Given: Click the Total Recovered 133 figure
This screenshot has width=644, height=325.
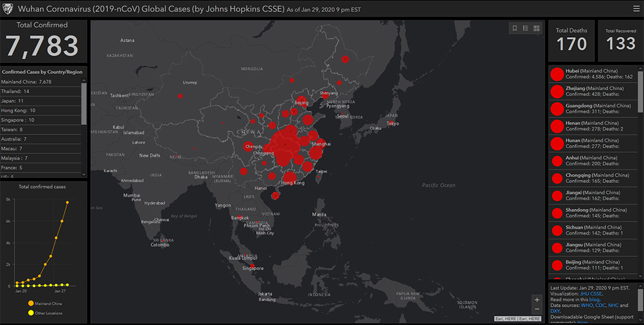Looking at the screenshot, I should (621, 43).
